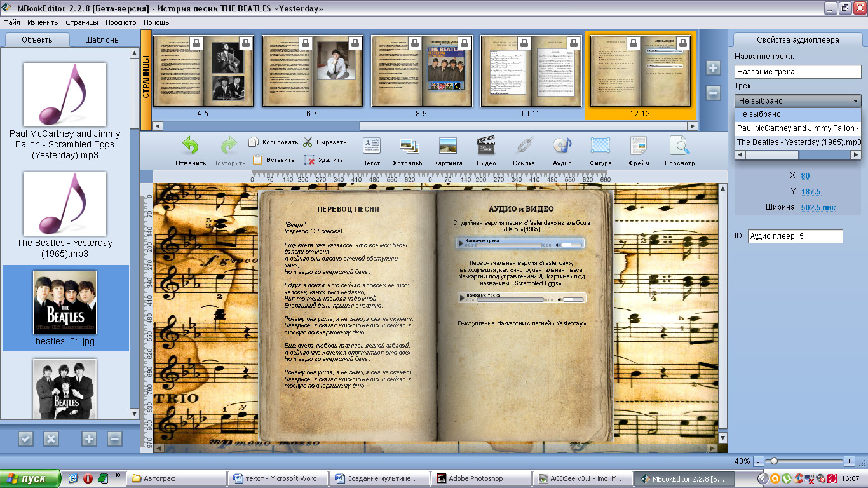Toggle lock on left page of 8-9 spread
Viewport: 868px width, 488px height.
[x=416, y=43]
